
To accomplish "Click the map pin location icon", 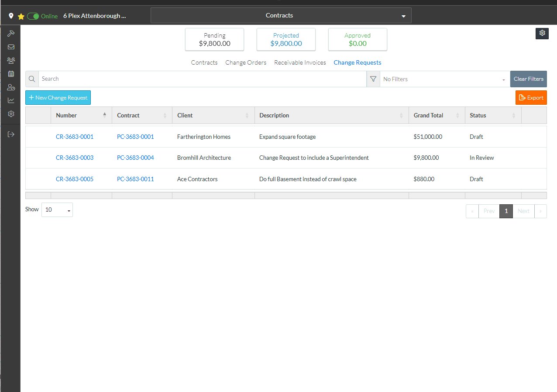I will [x=11, y=16].
